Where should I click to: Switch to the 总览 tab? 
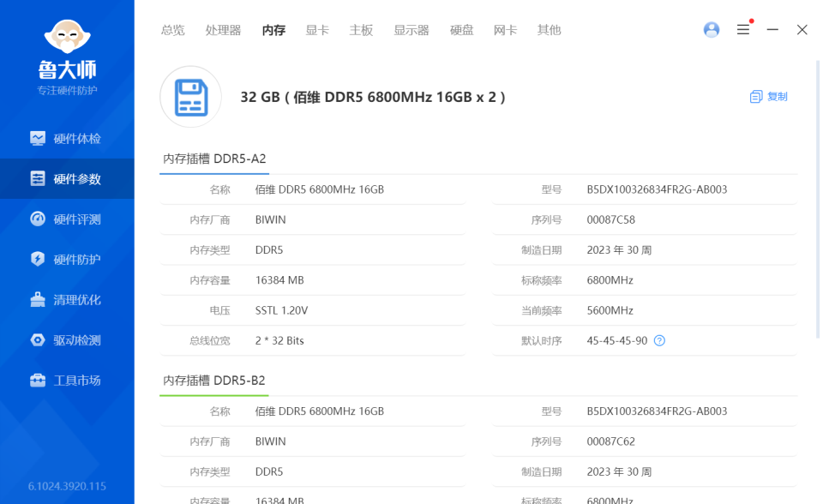[172, 30]
